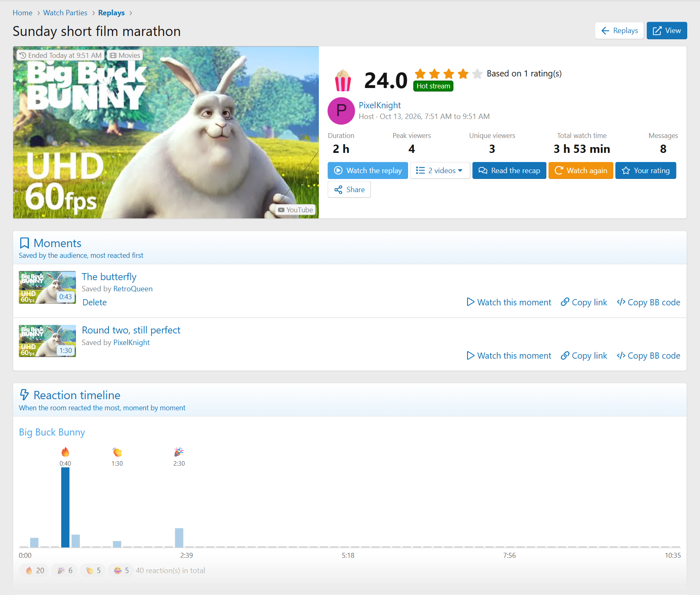
Task: Open the Home breadcrumb link
Action: pyautogui.click(x=22, y=13)
